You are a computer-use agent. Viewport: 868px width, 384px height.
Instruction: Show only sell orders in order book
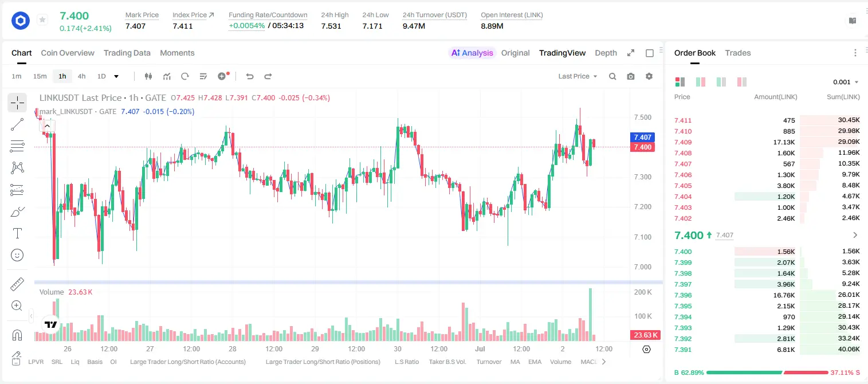pyautogui.click(x=741, y=82)
